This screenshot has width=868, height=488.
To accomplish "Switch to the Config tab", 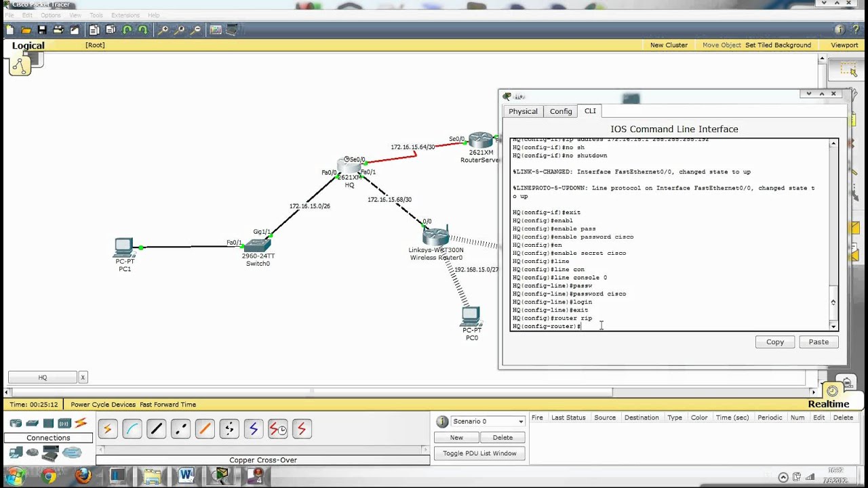I will 561,111.
